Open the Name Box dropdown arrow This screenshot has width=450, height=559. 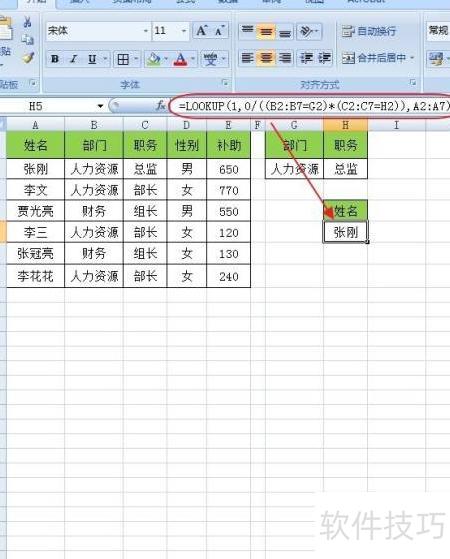[100, 106]
